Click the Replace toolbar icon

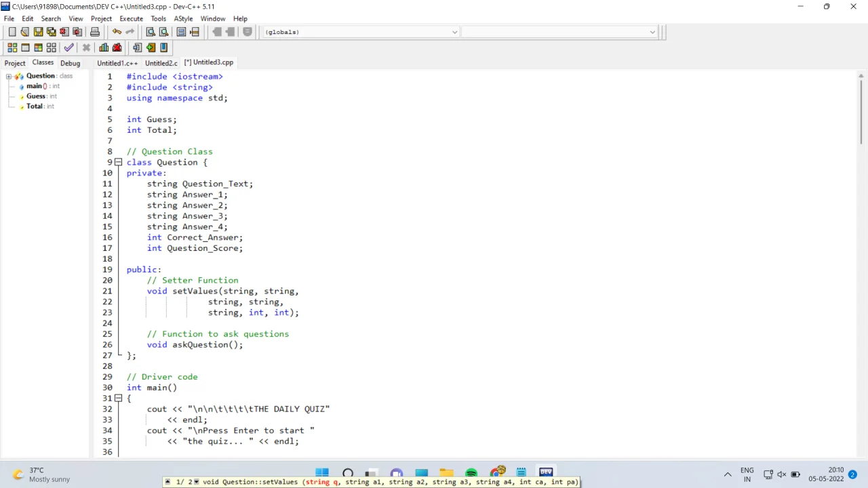point(163,32)
